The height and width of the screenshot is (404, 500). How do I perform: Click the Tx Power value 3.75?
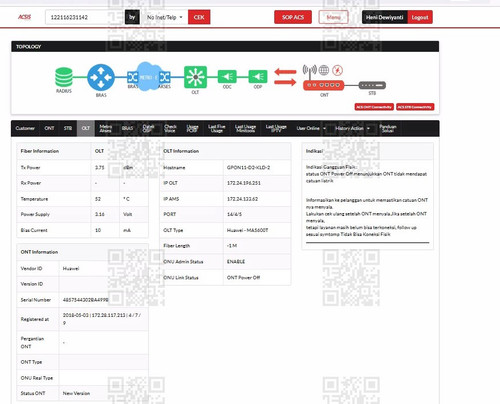[100, 168]
